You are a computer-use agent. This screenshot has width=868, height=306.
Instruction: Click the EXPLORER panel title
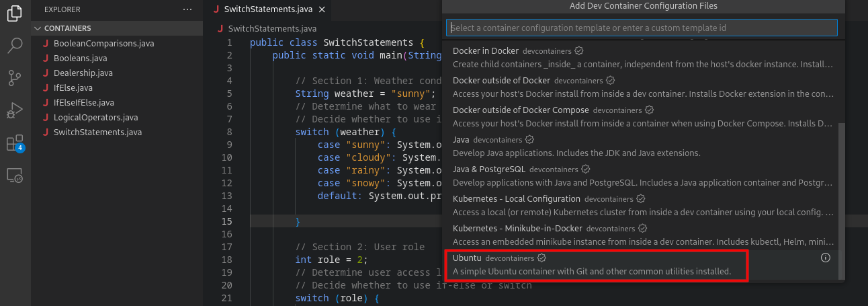pos(62,9)
